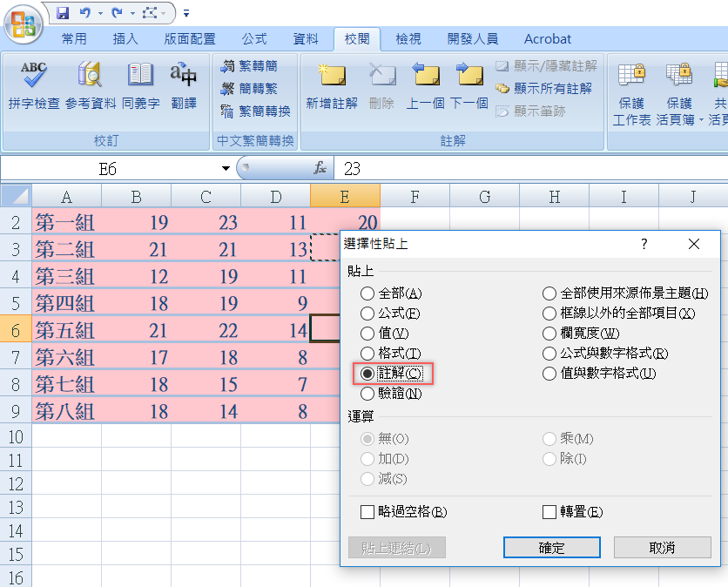The image size is (728, 587).
Task: Check 轉置(E) transpose checkbox
Action: pos(549,512)
